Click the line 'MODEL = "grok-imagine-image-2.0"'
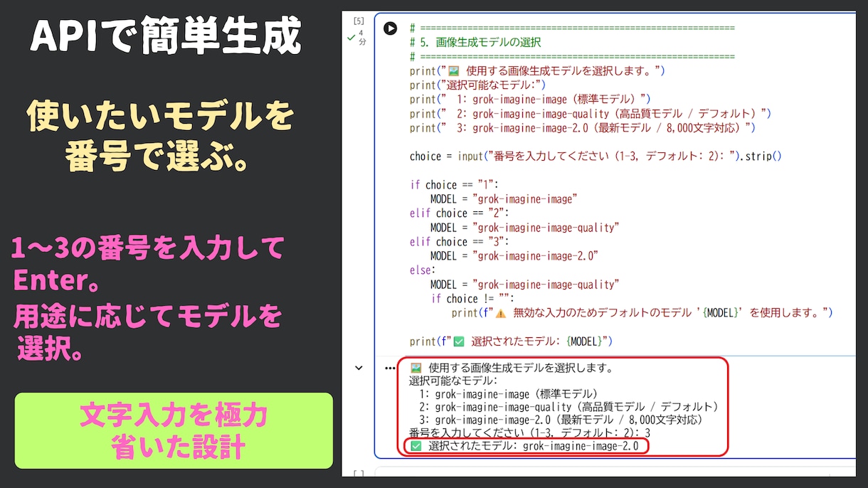868x488 pixels. tap(514, 256)
